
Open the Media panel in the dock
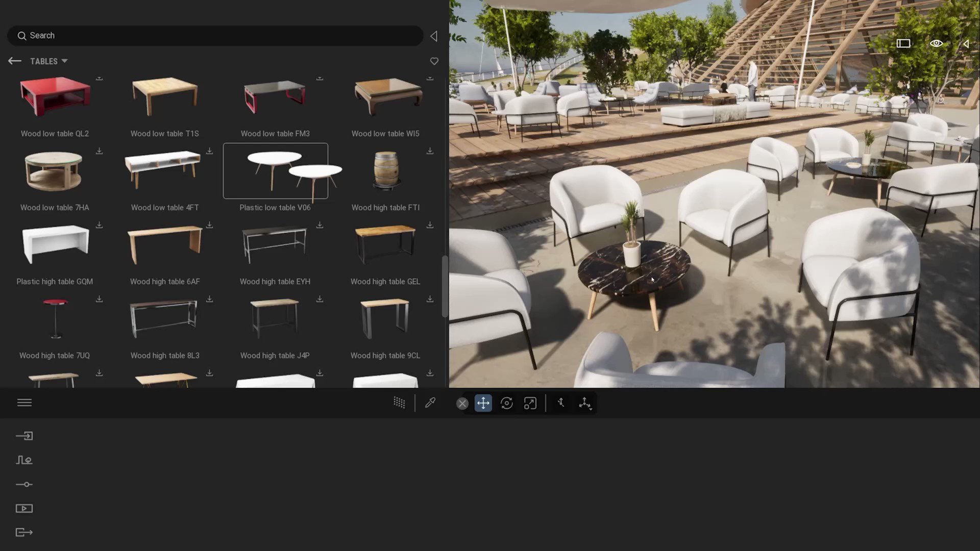click(24, 508)
